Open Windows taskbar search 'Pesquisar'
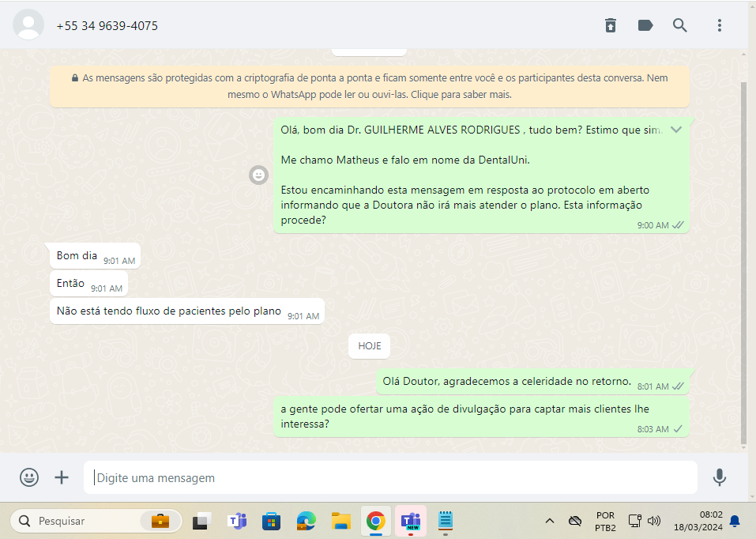Image resolution: width=756 pixels, height=539 pixels. [x=96, y=521]
